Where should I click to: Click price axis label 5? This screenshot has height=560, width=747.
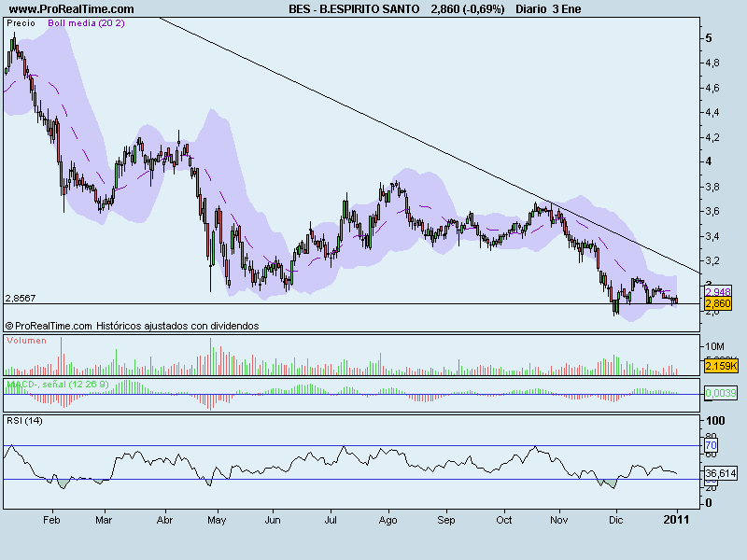coord(709,38)
